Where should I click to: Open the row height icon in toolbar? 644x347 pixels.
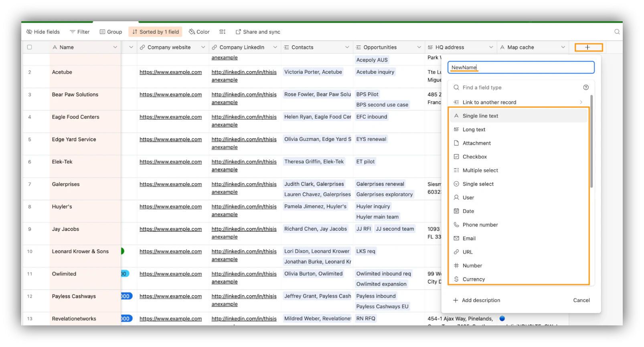click(x=223, y=32)
